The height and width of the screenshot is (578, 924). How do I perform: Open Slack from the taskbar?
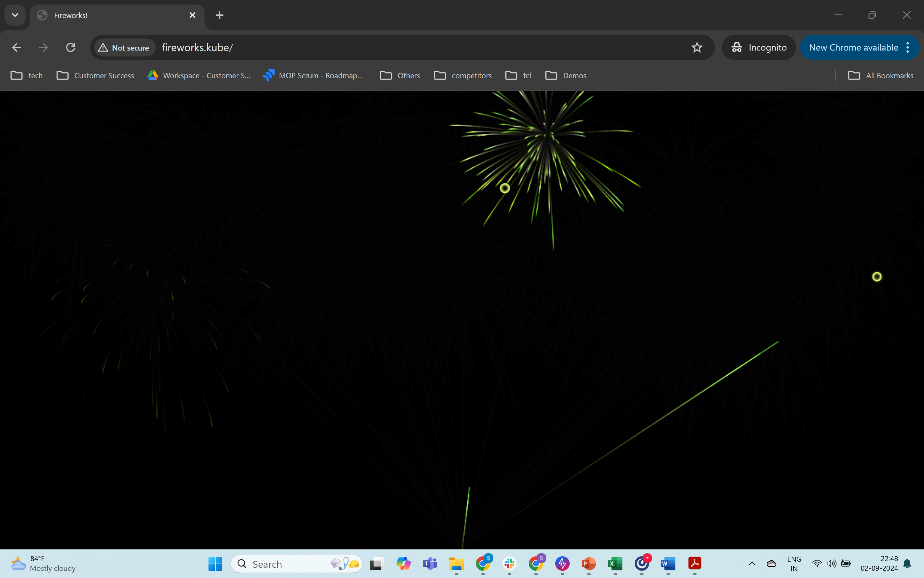[x=509, y=564]
